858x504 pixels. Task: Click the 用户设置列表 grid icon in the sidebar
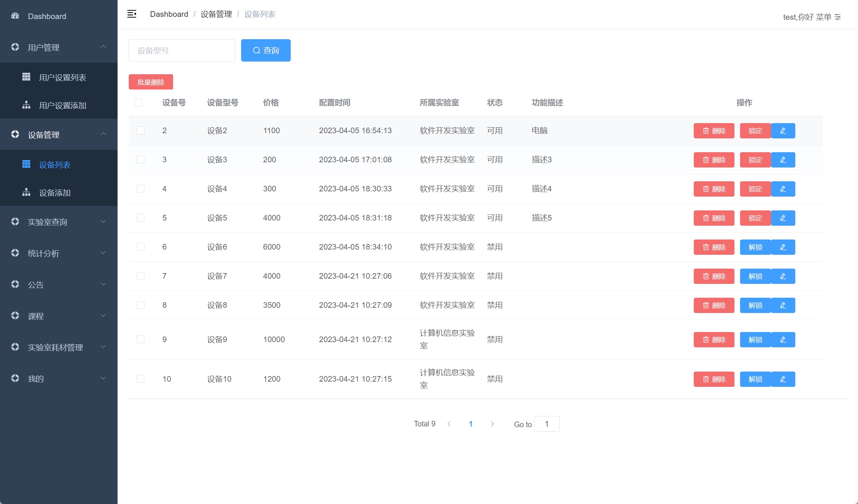(x=26, y=77)
